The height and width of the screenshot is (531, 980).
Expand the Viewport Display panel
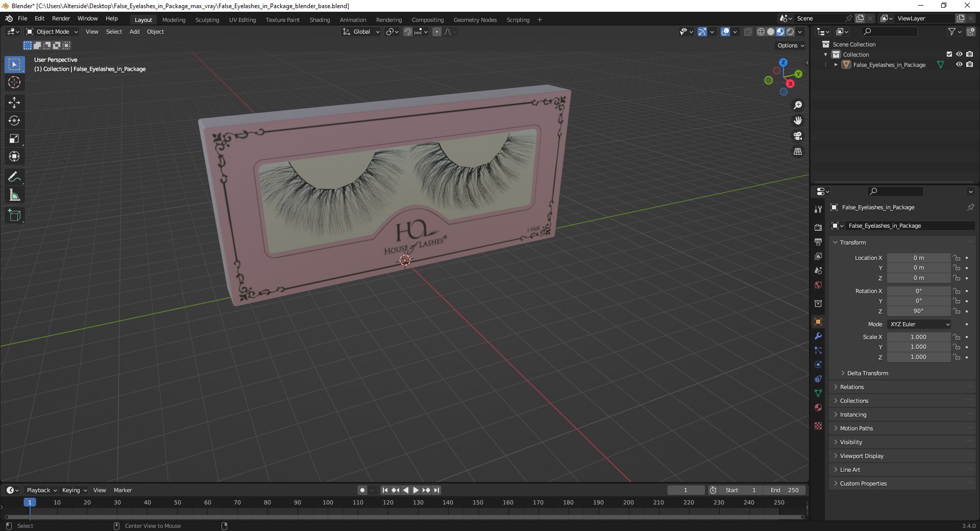[x=861, y=456]
